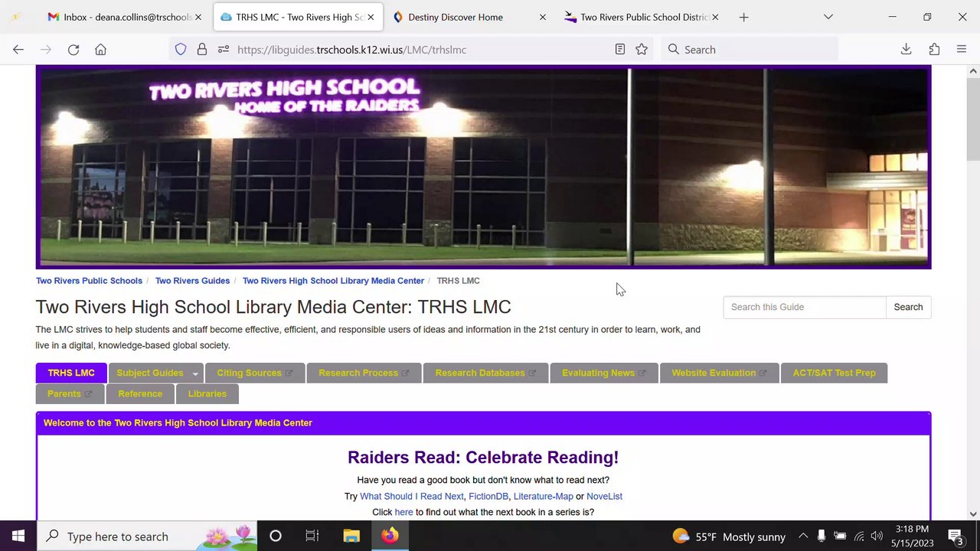Open microphone tray icon
Image resolution: width=980 pixels, height=551 pixels.
point(821,536)
